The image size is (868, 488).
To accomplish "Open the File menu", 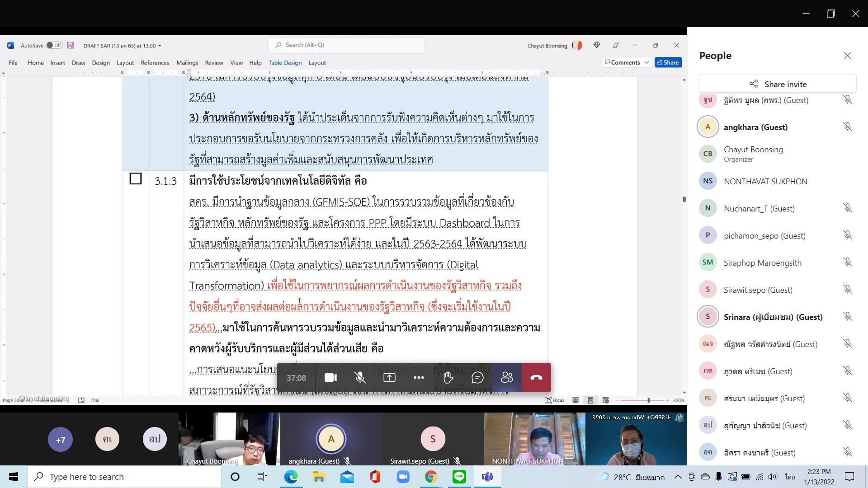I will (x=13, y=63).
